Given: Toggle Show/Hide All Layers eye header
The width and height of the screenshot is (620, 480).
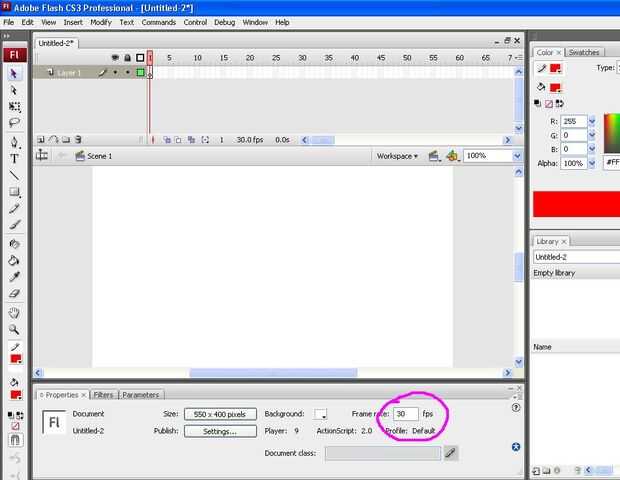Looking at the screenshot, I should [115, 58].
